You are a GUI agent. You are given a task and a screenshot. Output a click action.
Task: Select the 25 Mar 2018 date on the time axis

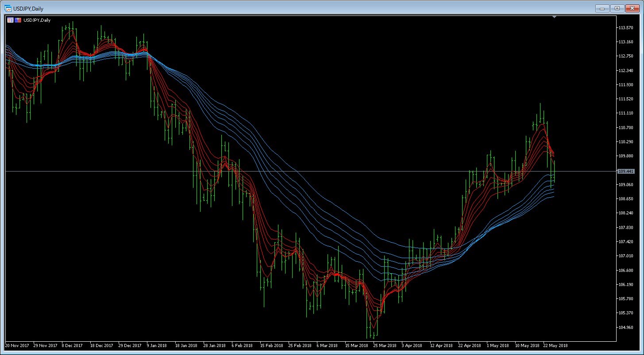click(x=385, y=345)
